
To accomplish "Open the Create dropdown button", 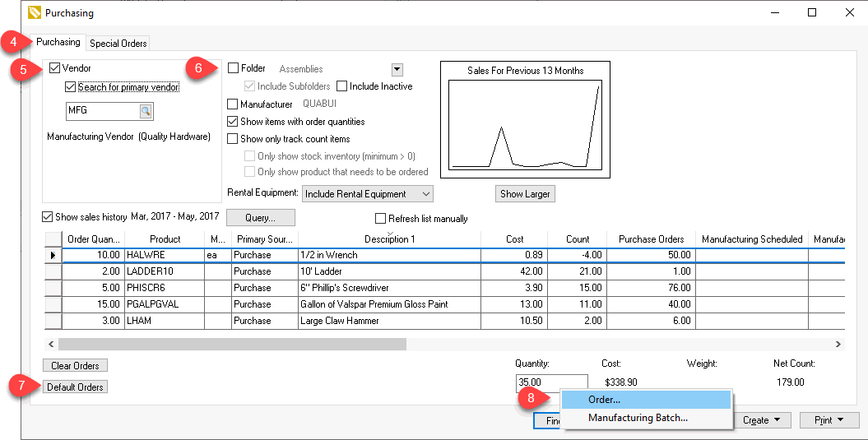I will 761,420.
